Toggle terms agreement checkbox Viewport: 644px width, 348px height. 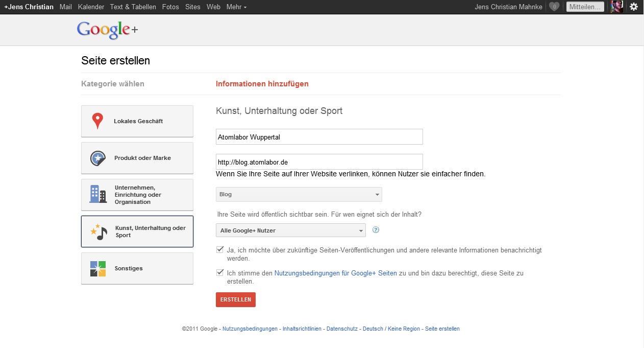[x=220, y=272]
